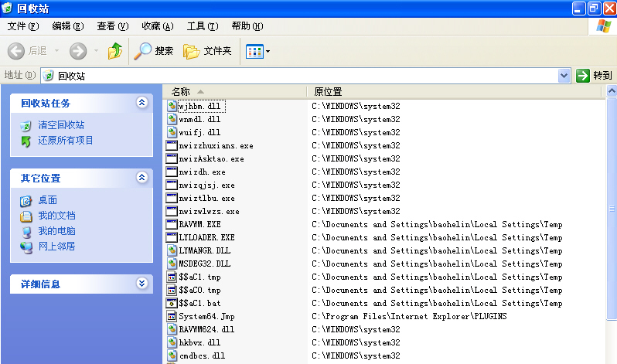Click the vertical scrollbar thumb

pyautogui.click(x=612, y=209)
